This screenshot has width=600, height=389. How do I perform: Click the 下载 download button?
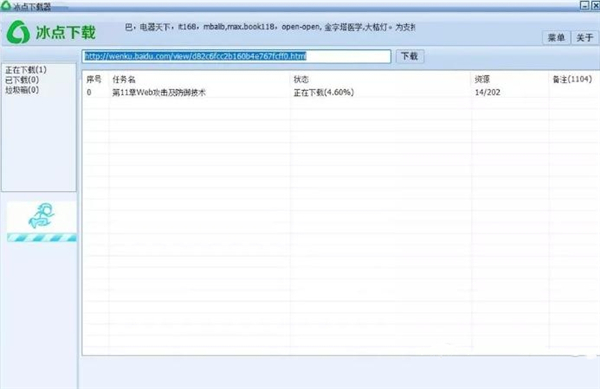[x=409, y=56]
